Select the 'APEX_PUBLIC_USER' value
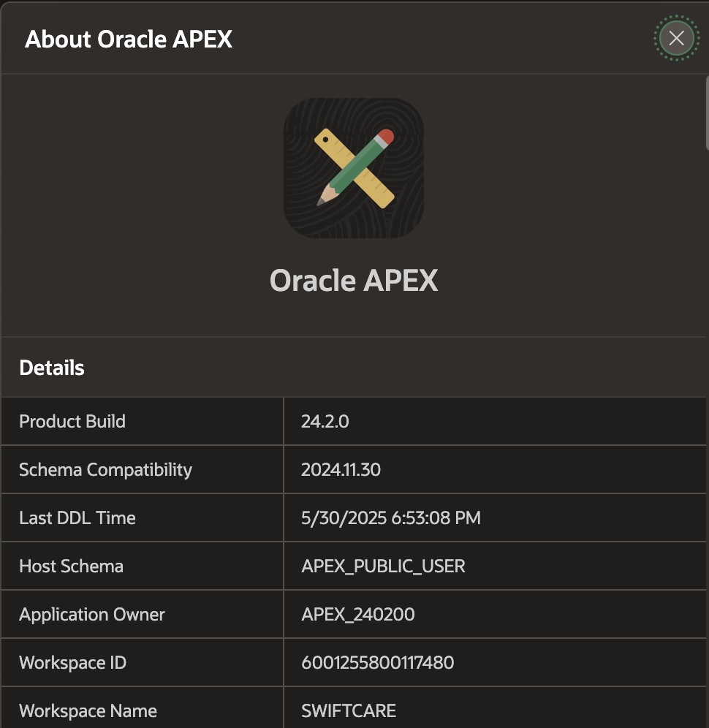The height and width of the screenshot is (728, 709). 383,566
